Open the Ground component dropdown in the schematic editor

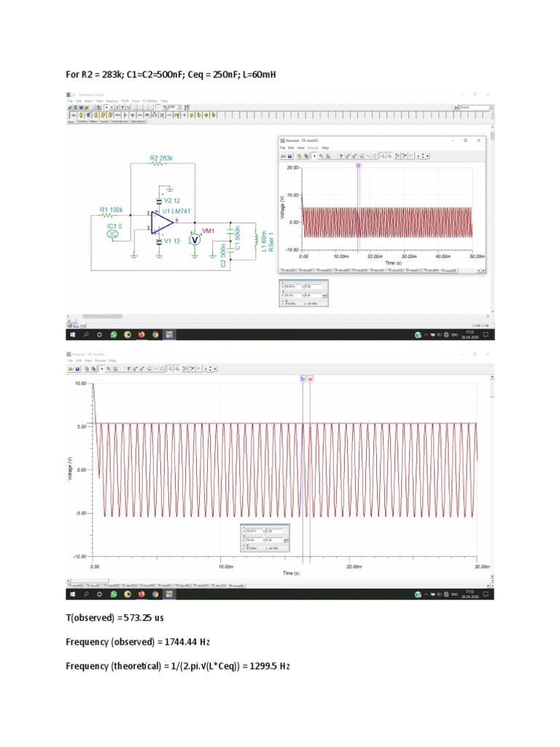click(x=491, y=108)
